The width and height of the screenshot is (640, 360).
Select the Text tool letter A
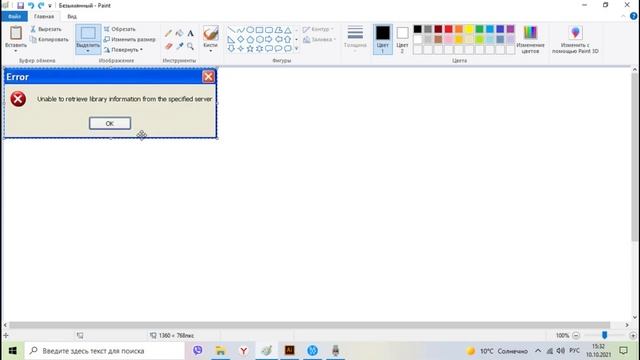pyautogui.click(x=190, y=33)
